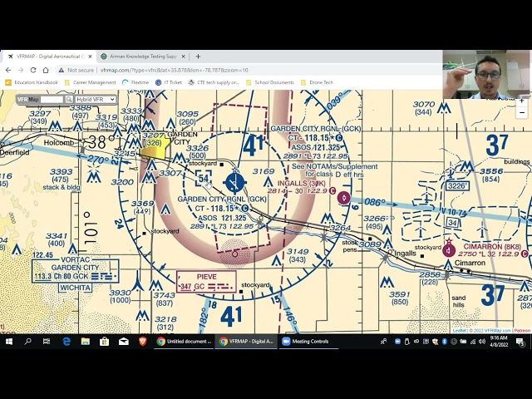
Task: Click the Leaflet attribution link
Action: 460,331
